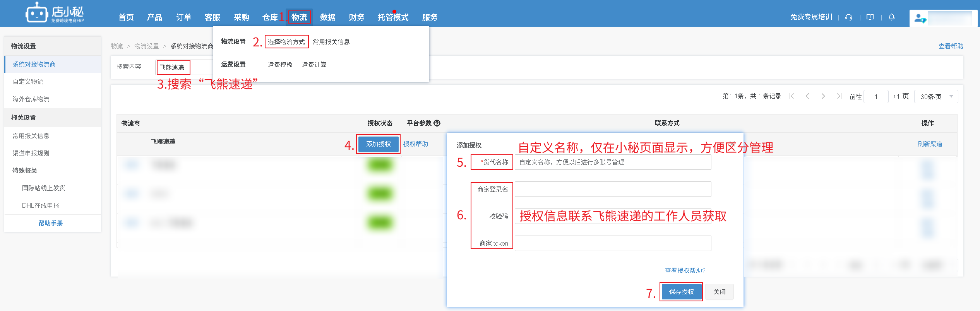Click 关闭 button in the dialog
Viewport: 980px width, 311px height.
[x=720, y=292]
